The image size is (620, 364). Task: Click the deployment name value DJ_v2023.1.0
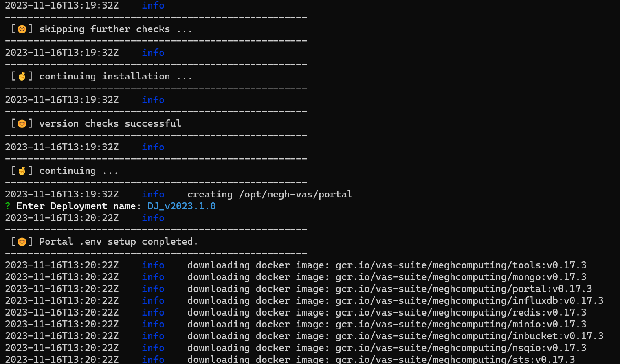pyautogui.click(x=181, y=206)
